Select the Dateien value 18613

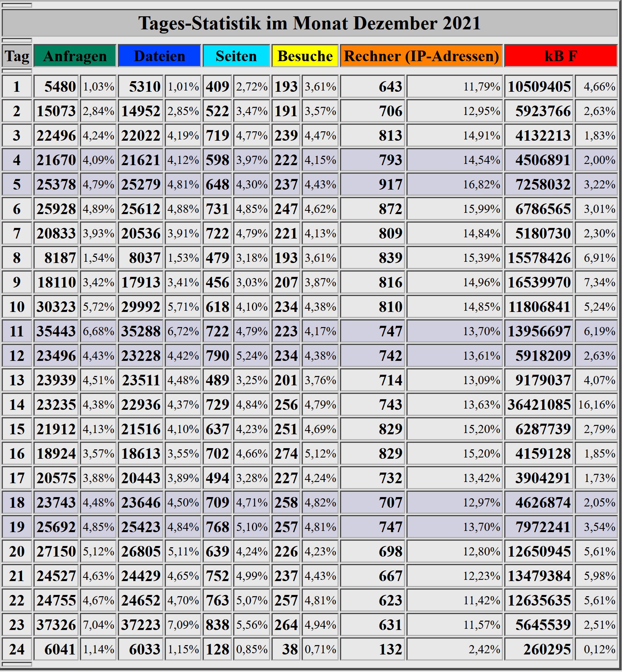click(141, 453)
